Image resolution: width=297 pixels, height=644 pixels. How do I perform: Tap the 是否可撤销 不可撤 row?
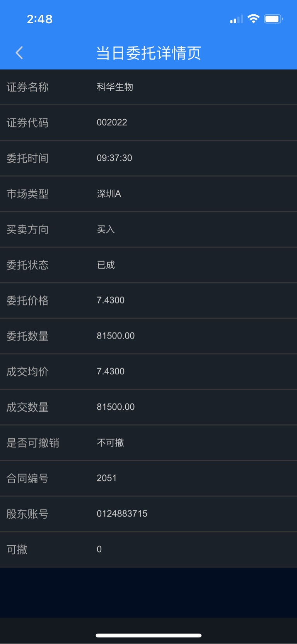[x=148, y=443]
